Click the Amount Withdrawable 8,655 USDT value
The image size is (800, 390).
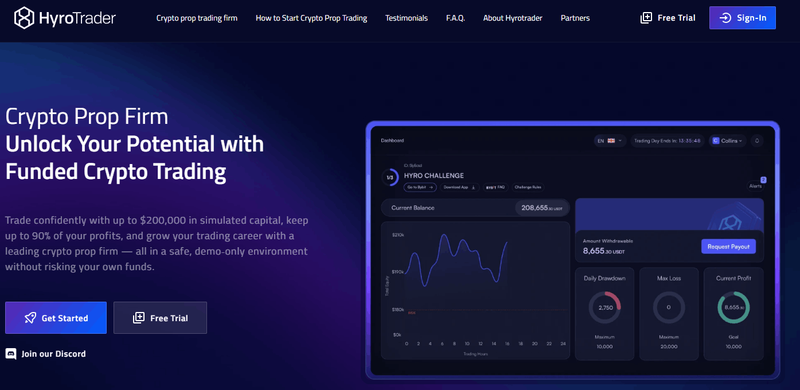[x=604, y=251]
